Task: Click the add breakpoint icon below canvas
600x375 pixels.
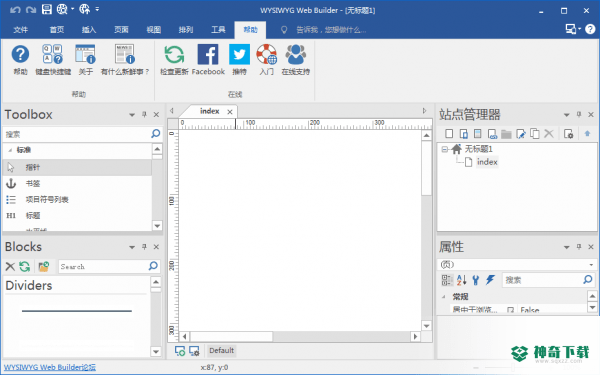Action: coord(179,351)
